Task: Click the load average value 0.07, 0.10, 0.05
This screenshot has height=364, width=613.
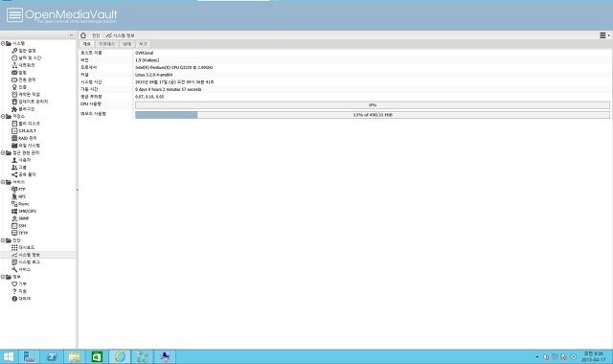Action: tap(149, 97)
